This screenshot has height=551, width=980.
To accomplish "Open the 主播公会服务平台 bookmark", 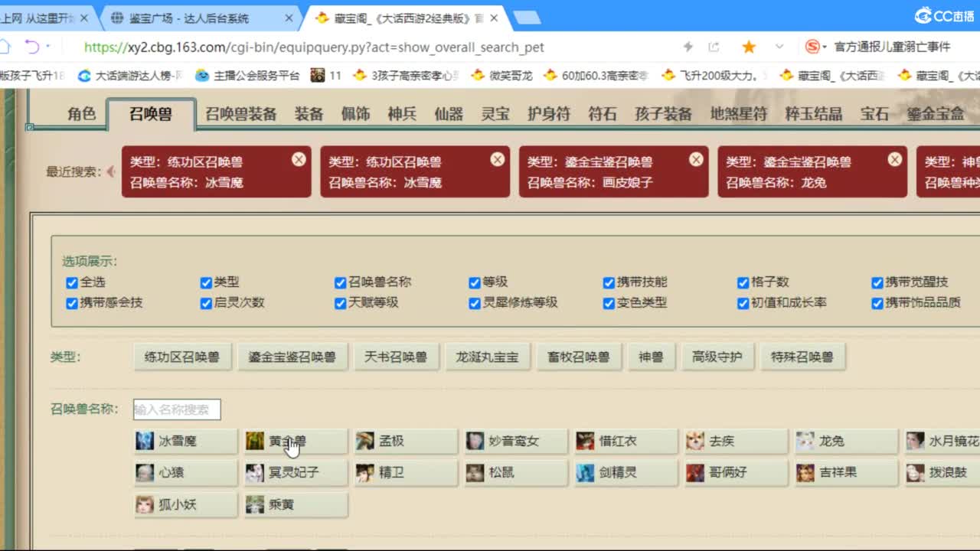I will (x=248, y=75).
